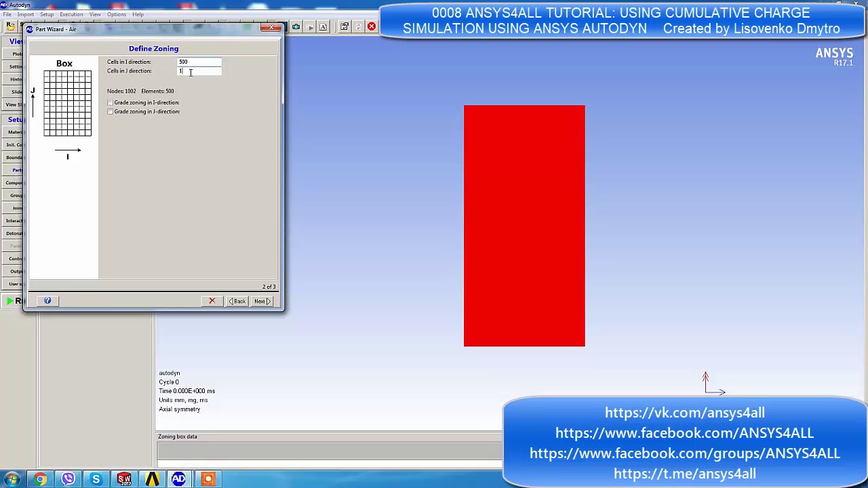The image size is (868, 488).
Task: Go Back in the Part Wizard
Action: pyautogui.click(x=237, y=301)
